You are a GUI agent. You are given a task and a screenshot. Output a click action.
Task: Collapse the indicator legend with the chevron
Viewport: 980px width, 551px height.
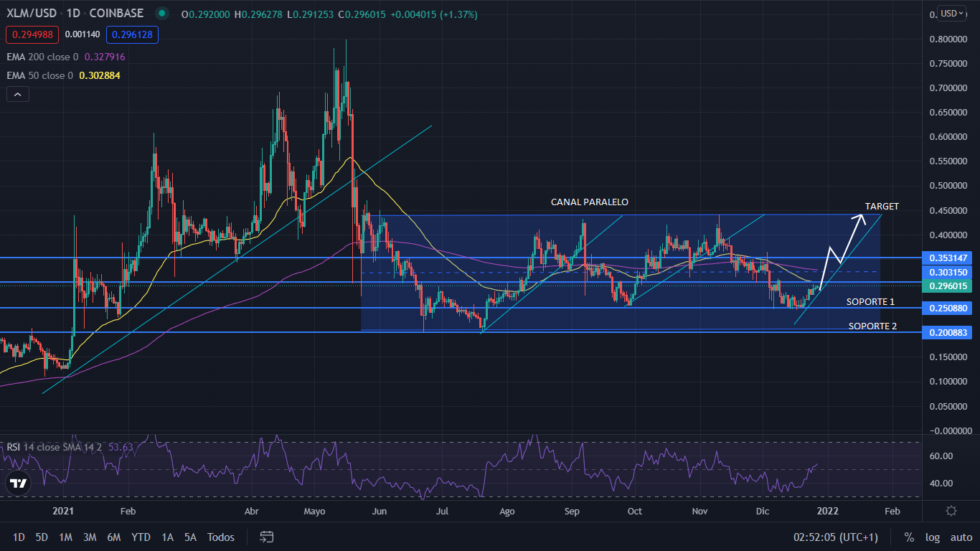(x=17, y=93)
